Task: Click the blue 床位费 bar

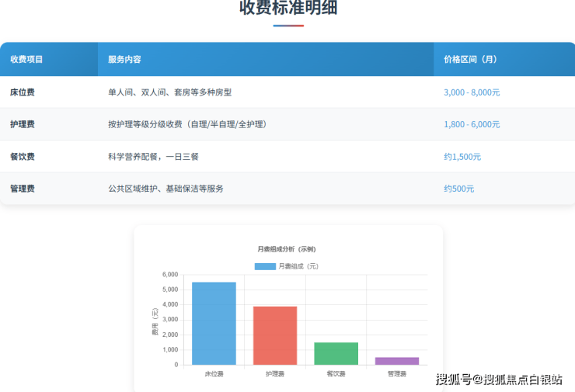Action: point(214,324)
